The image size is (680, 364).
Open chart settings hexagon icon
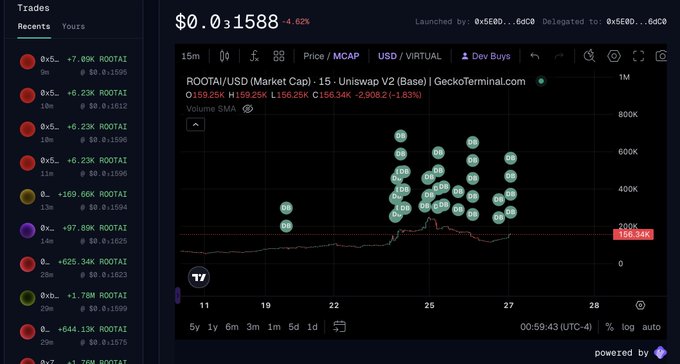[x=614, y=56]
